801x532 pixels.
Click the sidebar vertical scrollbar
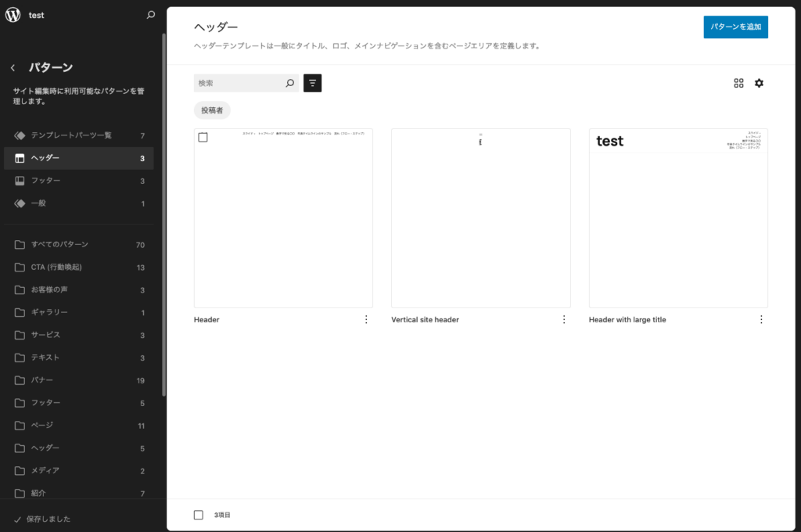click(x=163, y=211)
